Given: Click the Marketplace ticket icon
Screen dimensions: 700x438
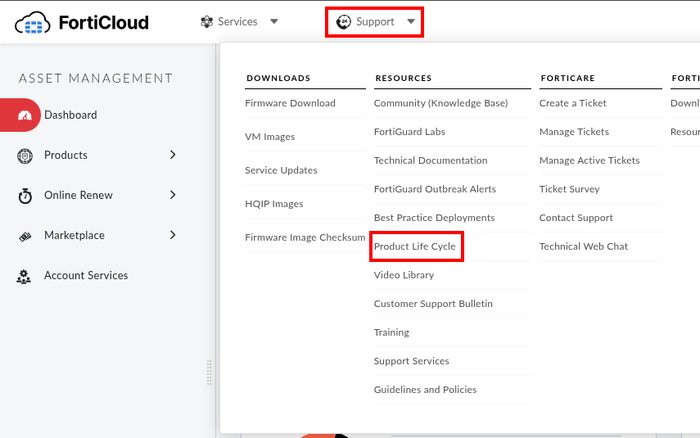Looking at the screenshot, I should pos(25,236).
